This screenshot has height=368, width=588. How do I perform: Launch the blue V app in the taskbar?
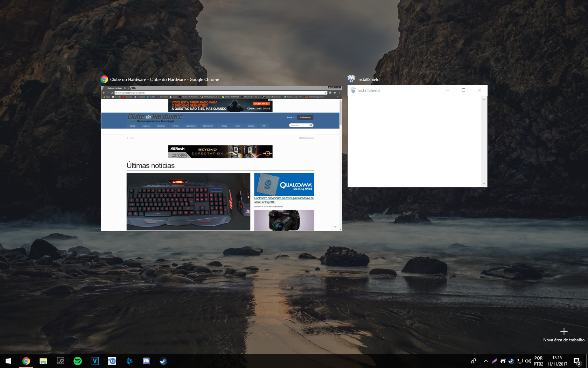pos(95,361)
